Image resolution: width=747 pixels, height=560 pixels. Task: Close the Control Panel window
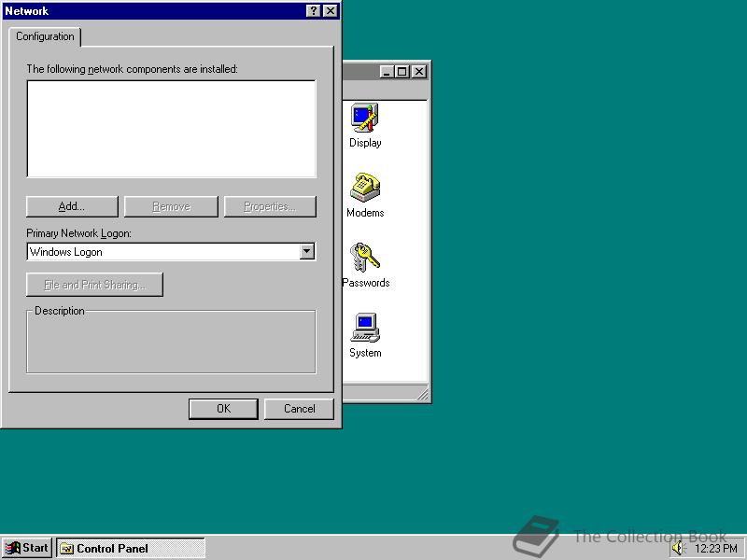[418, 72]
